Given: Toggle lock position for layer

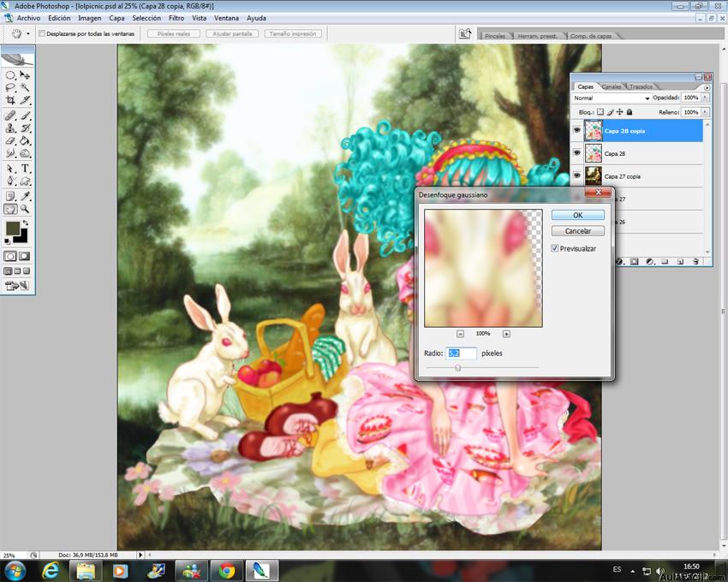Looking at the screenshot, I should pos(620,112).
